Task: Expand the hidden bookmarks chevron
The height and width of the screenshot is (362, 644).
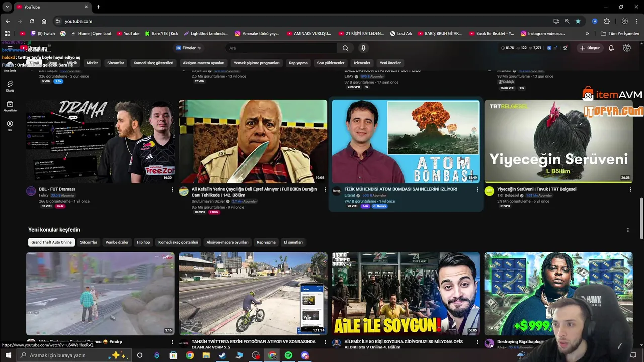Action: [587, 34]
